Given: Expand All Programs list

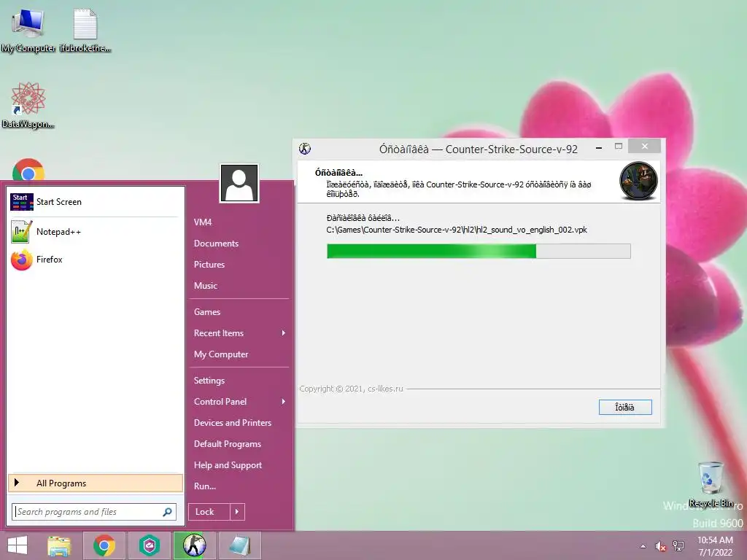Looking at the screenshot, I should tap(96, 483).
